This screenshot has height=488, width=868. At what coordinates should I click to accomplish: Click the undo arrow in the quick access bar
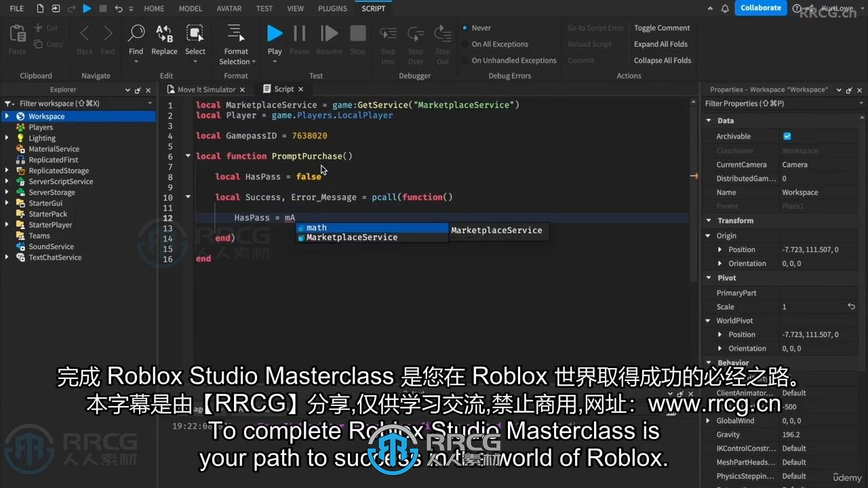click(x=119, y=8)
